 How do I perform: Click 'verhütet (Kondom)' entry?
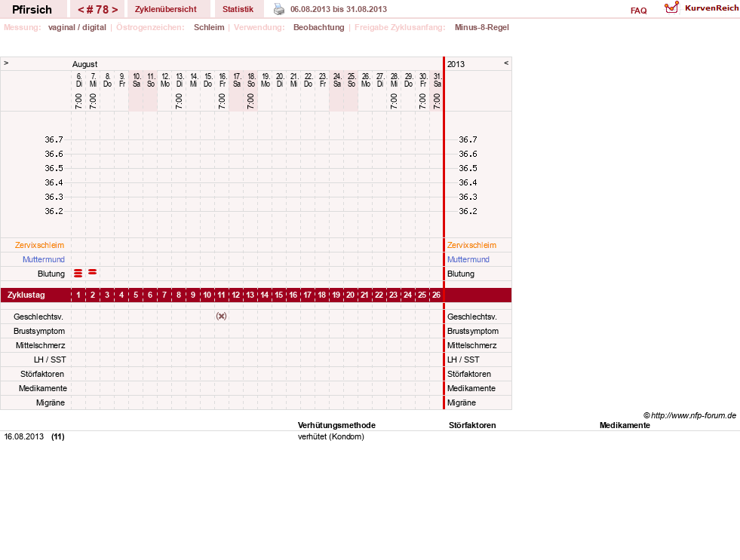click(x=331, y=436)
